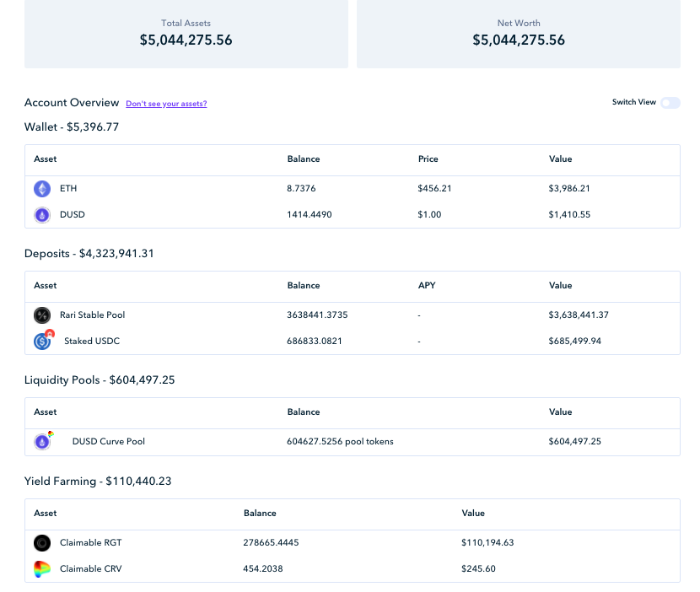The width and height of the screenshot is (700, 592).
Task: Select the Claimable CRV name
Action: pos(90,568)
